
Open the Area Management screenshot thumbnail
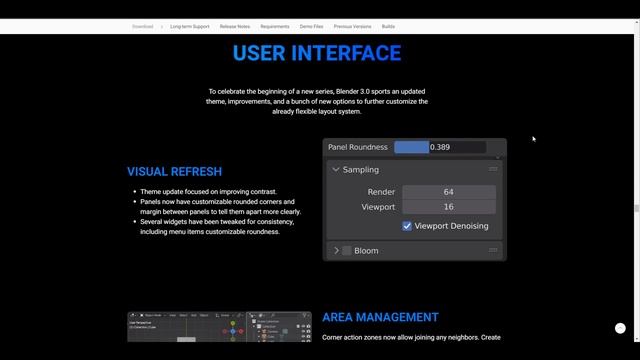220,327
